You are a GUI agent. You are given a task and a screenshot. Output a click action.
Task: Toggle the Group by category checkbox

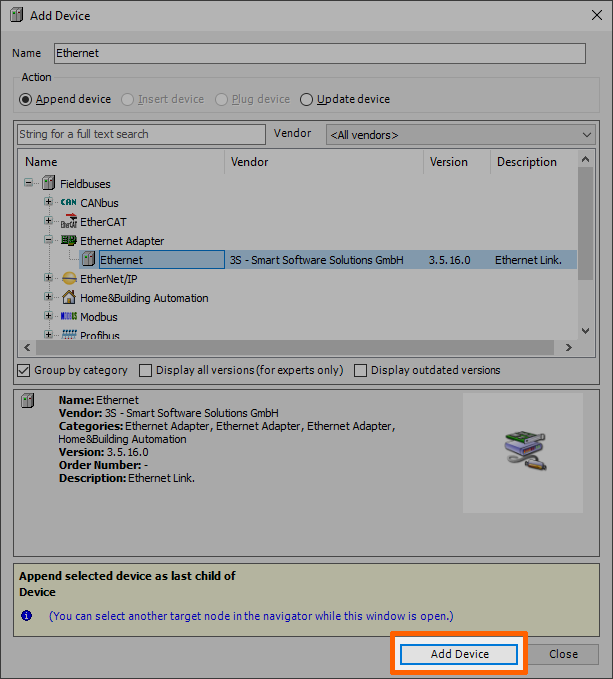(25, 370)
